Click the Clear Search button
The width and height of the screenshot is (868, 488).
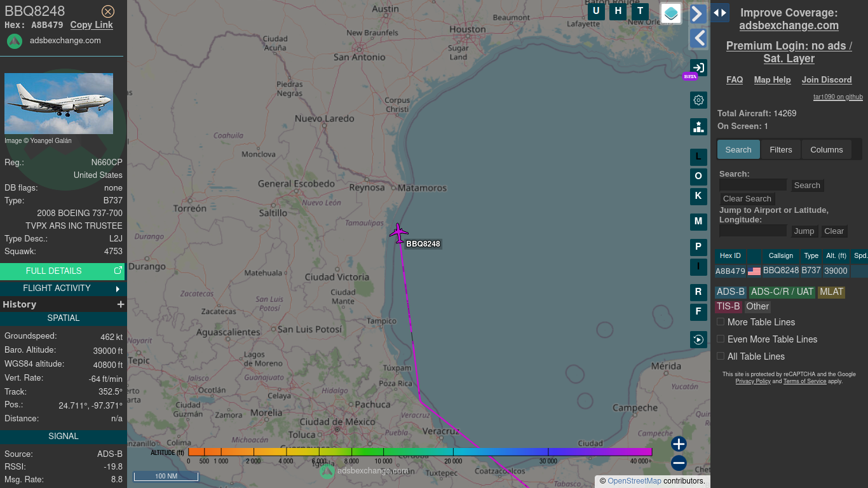[747, 199]
